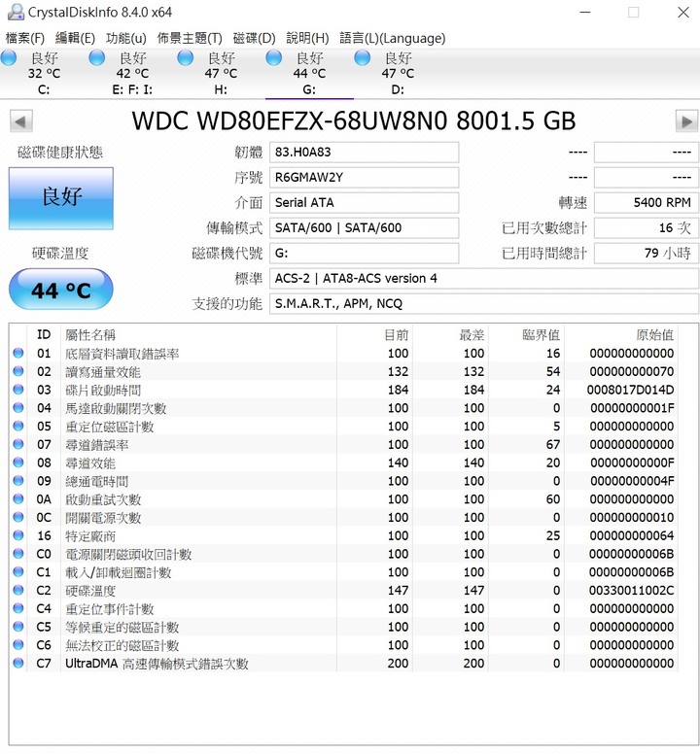This screenshot has width=700, height=754.
Task: Open the 磁碟(D) menu
Action: click(x=254, y=38)
